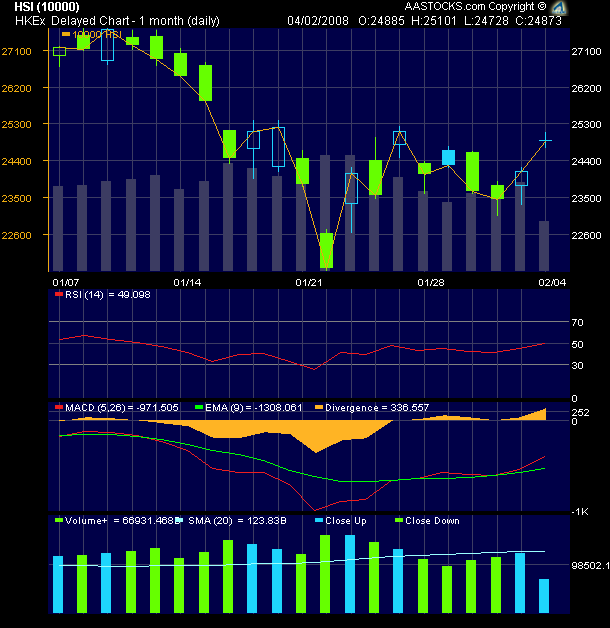The image size is (610, 628).
Task: Click the lowest green candlestick near 01/21
Action: [x=326, y=250]
